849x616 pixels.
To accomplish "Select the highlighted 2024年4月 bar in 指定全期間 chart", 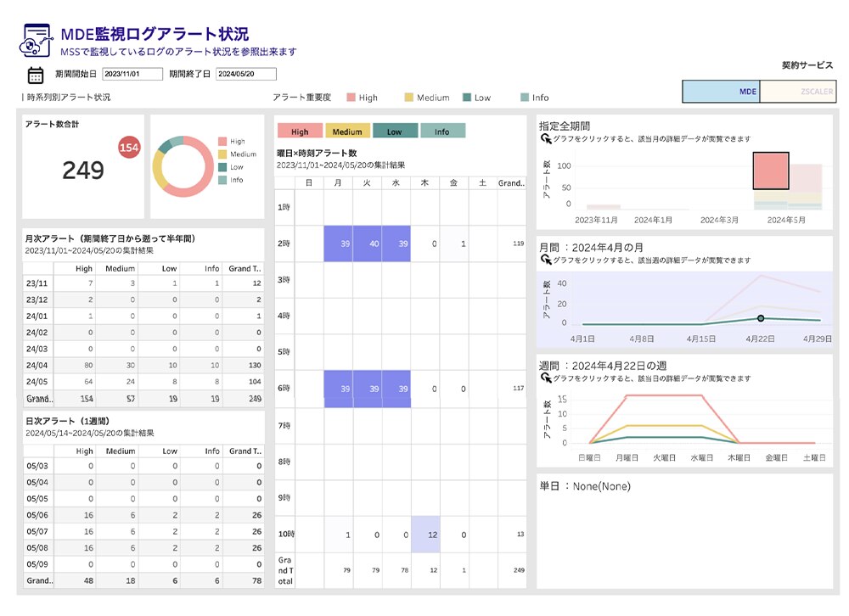I will (771, 171).
